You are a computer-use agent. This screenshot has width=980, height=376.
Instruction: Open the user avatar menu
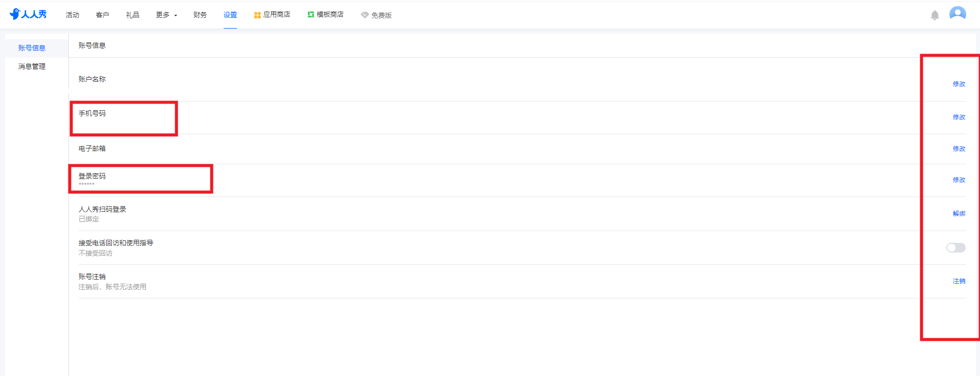(x=958, y=14)
